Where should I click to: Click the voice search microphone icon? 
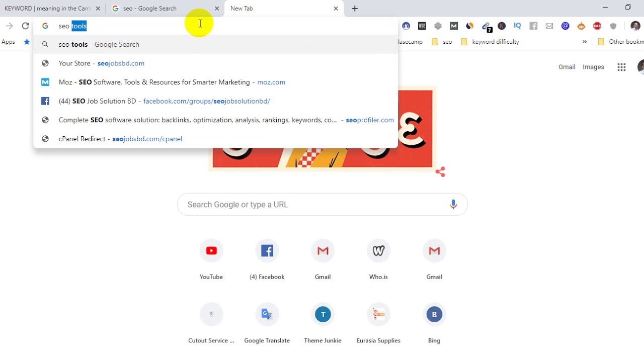click(x=453, y=204)
